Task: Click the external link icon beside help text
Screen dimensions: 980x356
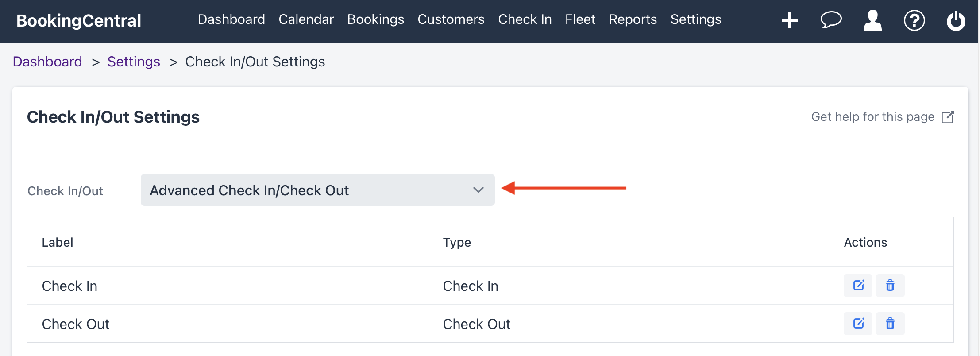Action: coord(948,117)
